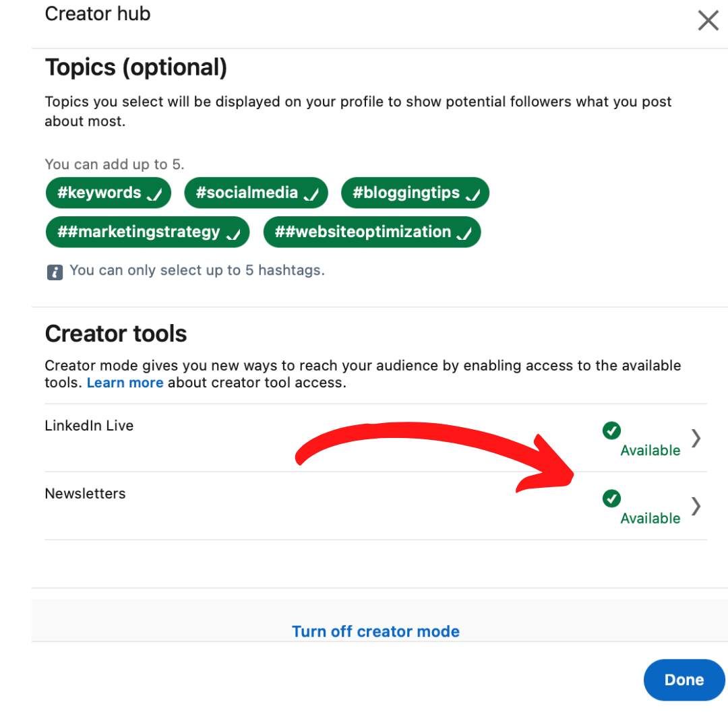This screenshot has width=728, height=727.
Task: Unselect the ##marketingstrategy topic chip
Action: point(147,232)
